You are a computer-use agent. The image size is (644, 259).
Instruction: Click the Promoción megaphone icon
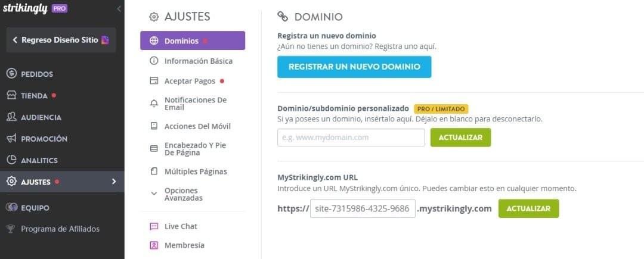coord(12,139)
